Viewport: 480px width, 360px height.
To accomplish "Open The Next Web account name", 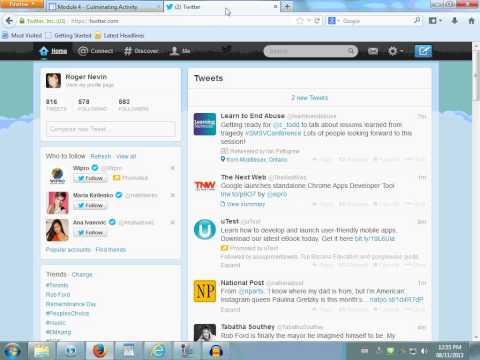I will (x=244, y=177).
